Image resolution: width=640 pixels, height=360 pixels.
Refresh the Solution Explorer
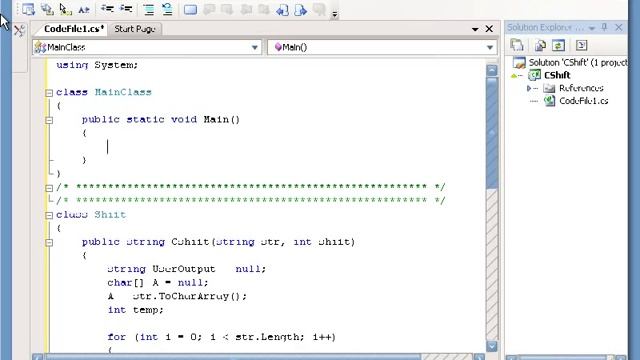pyautogui.click(x=558, y=45)
